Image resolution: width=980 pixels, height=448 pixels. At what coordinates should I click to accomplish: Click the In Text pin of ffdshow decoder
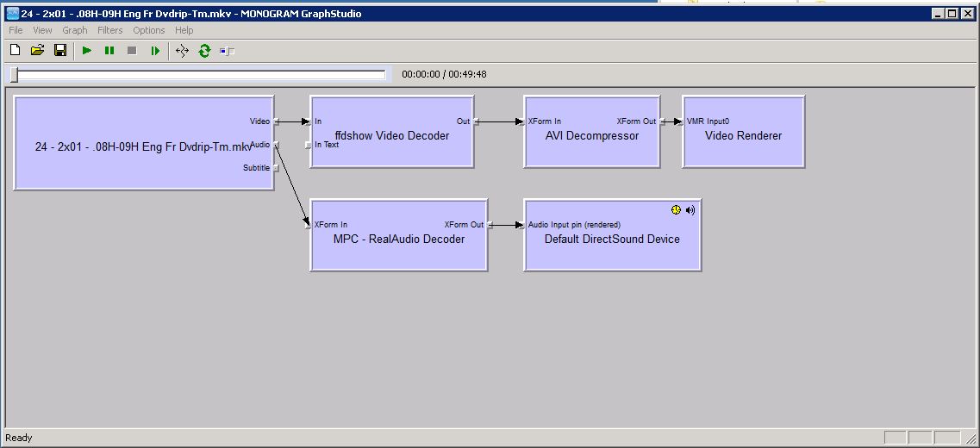[308, 145]
